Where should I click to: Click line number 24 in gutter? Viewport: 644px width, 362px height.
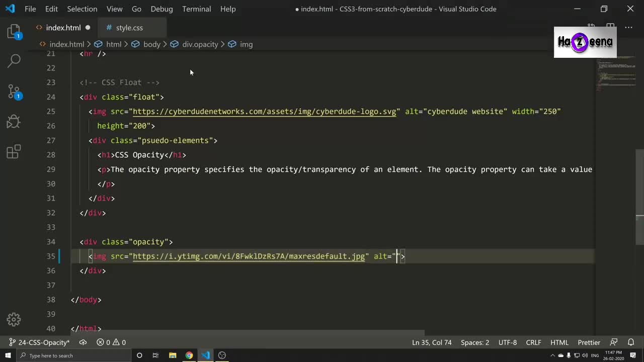[51, 97]
